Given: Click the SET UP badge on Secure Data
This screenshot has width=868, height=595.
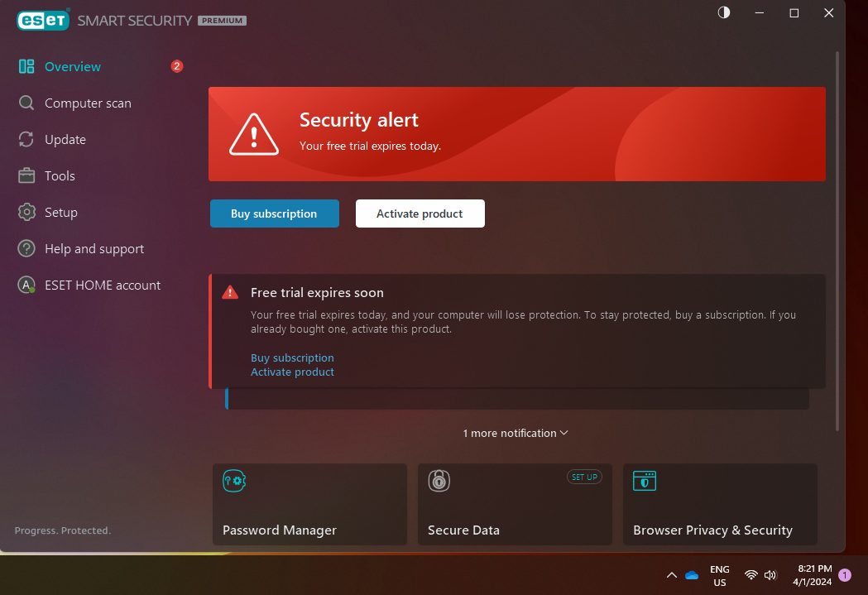Looking at the screenshot, I should click(x=584, y=477).
